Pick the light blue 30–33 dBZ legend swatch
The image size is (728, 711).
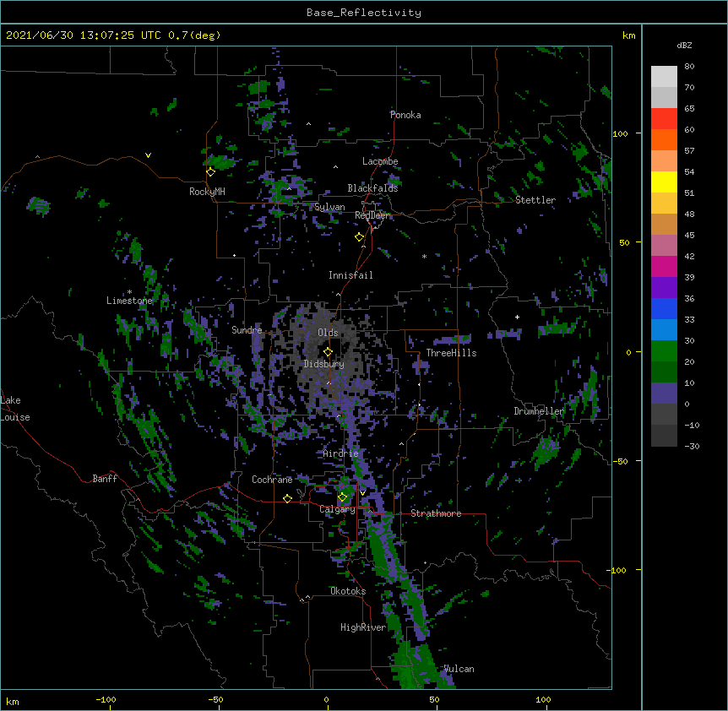click(664, 330)
